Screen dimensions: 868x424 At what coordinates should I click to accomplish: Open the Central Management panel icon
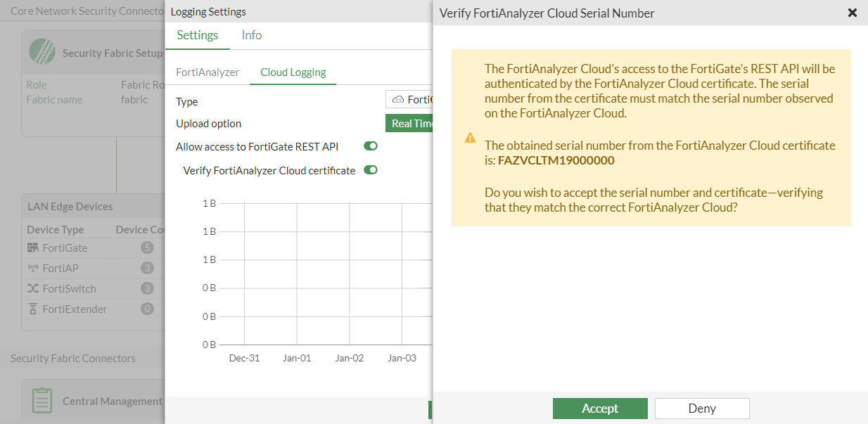point(42,400)
